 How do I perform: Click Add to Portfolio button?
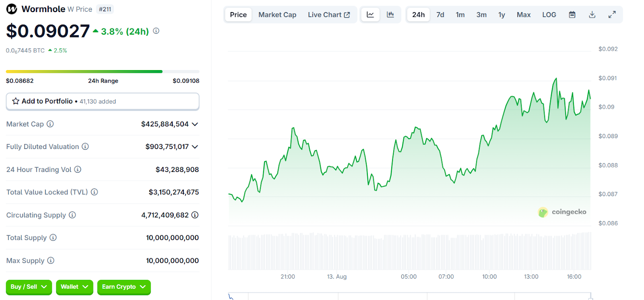tap(103, 101)
